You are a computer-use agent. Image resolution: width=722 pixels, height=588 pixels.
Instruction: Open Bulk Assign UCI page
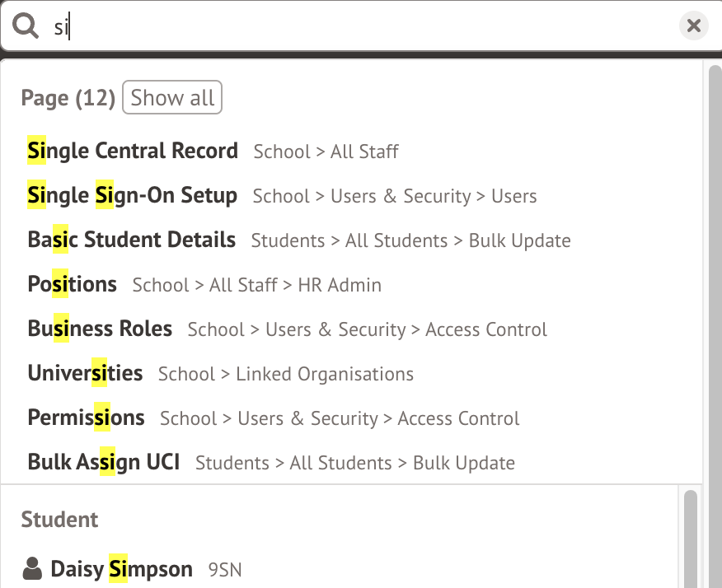point(102,462)
